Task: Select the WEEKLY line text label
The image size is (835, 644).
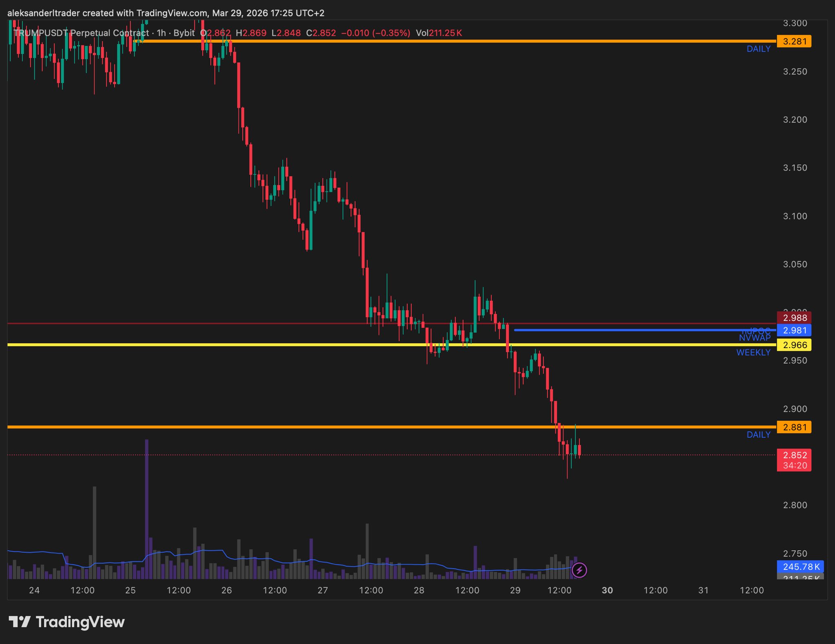Action: pyautogui.click(x=753, y=353)
